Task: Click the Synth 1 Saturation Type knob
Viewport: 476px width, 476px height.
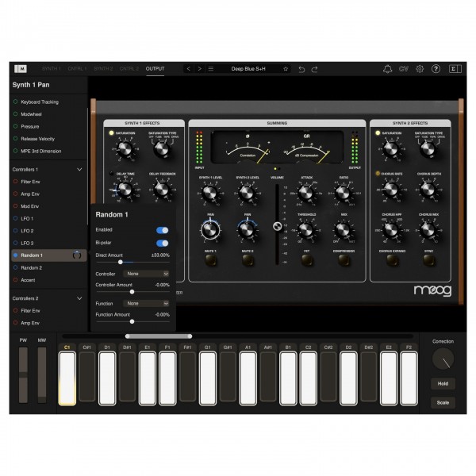Action: click(162, 149)
